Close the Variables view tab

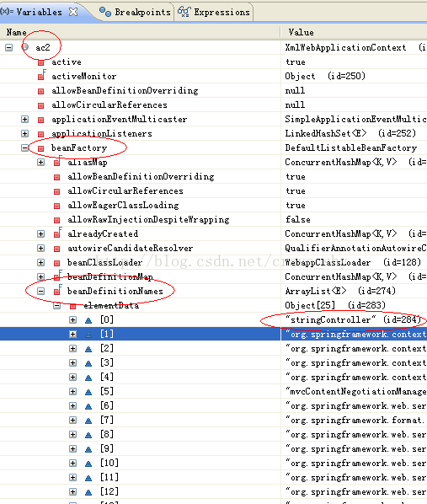coord(73,12)
